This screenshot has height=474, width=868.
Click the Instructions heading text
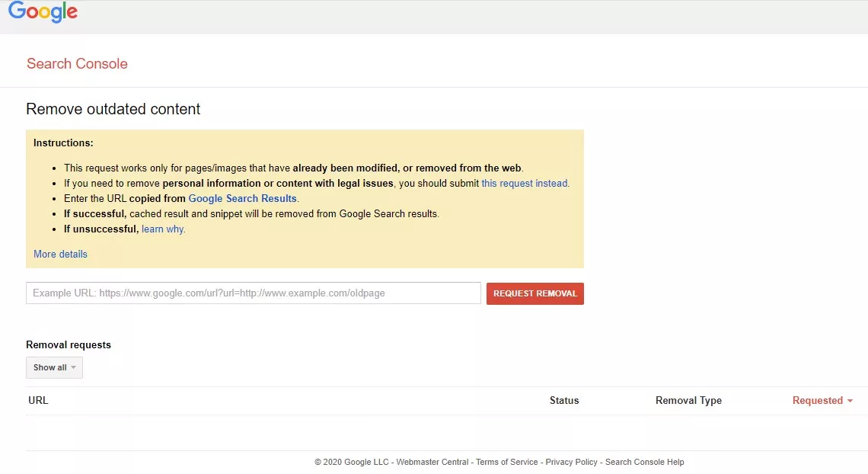pos(63,143)
